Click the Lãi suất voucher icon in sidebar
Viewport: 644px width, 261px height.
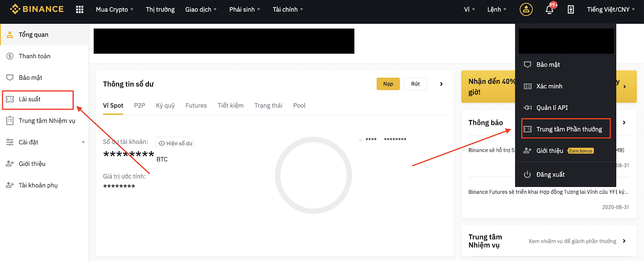(10, 99)
